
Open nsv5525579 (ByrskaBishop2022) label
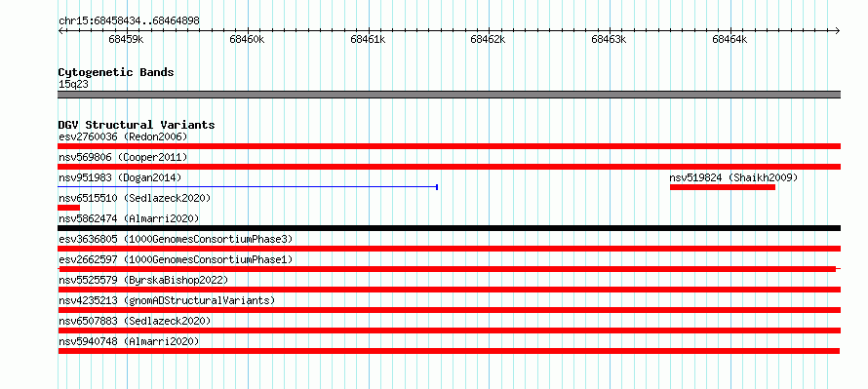tap(143, 280)
